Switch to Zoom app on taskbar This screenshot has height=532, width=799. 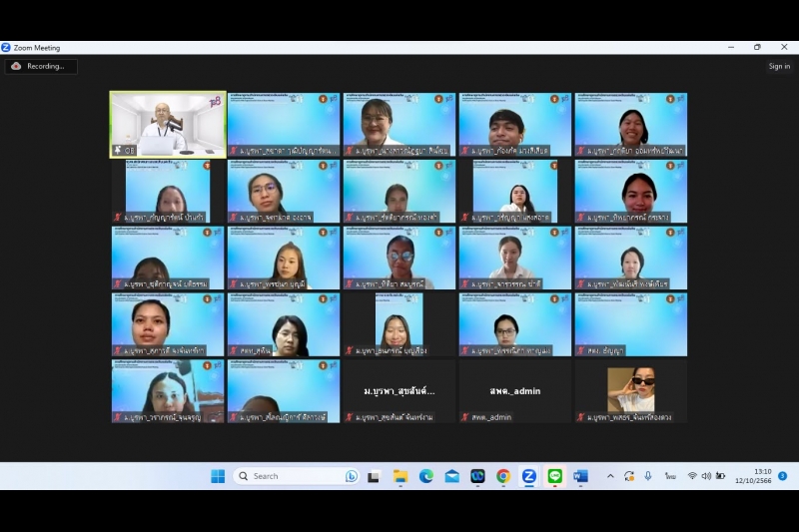(529, 476)
